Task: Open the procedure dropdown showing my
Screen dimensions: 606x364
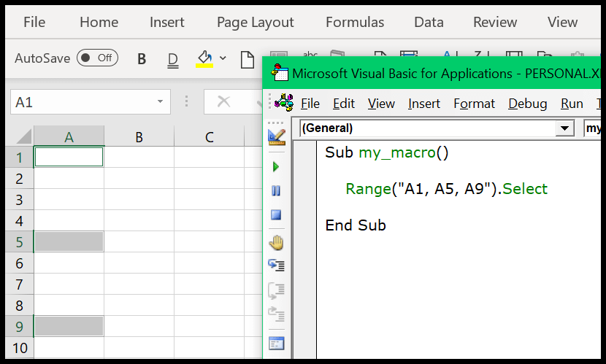Action: click(x=592, y=128)
